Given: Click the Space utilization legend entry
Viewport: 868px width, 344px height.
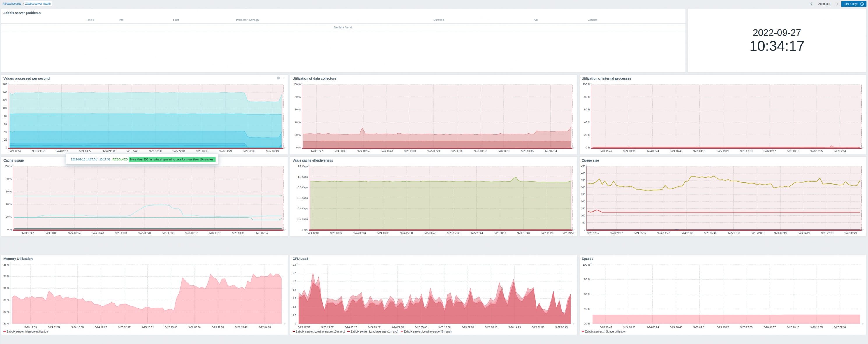Looking at the screenshot, I should [x=605, y=331].
